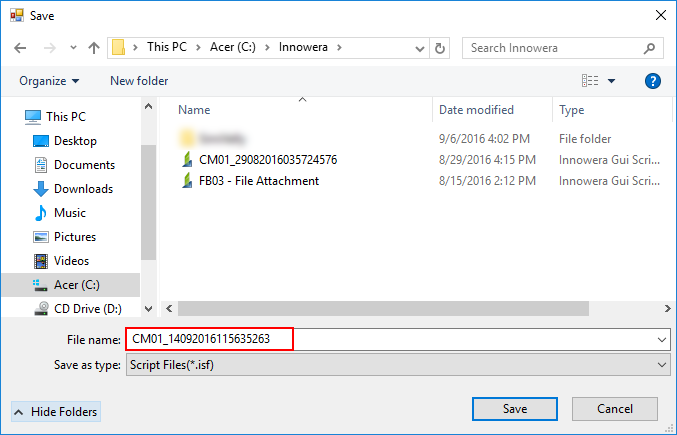Image resolution: width=677 pixels, height=435 pixels.
Task: Click the Back navigation arrow
Action: click(20, 47)
